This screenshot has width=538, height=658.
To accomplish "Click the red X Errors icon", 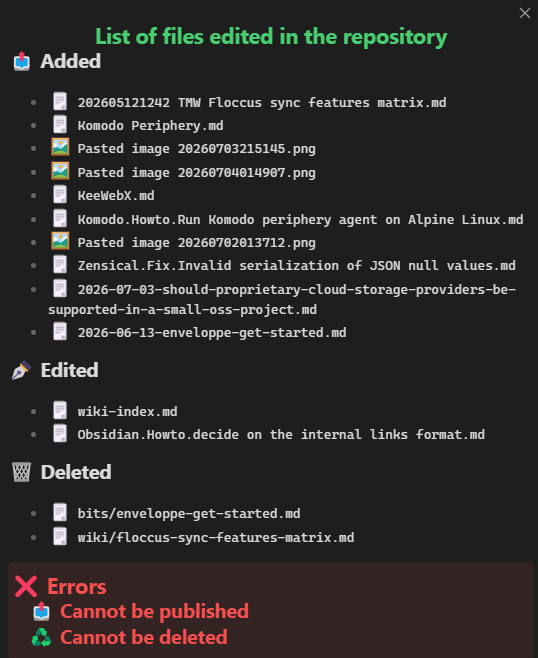I will pyautogui.click(x=26, y=586).
